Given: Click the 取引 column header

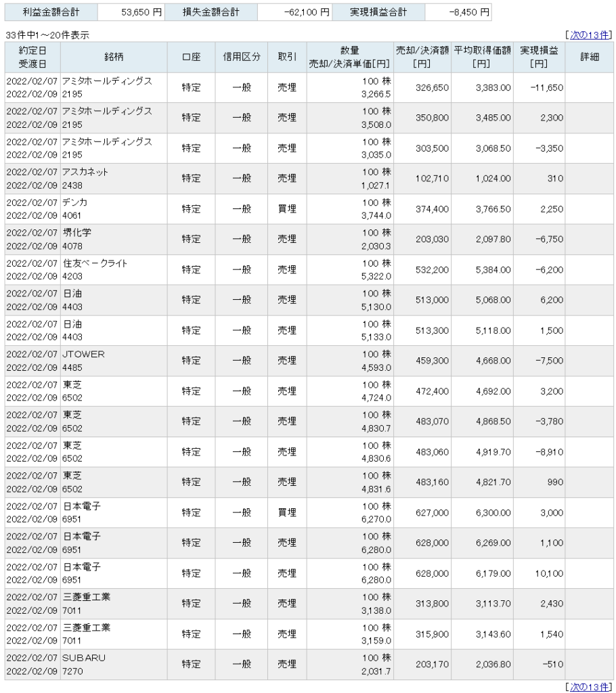Looking at the screenshot, I should [287, 57].
